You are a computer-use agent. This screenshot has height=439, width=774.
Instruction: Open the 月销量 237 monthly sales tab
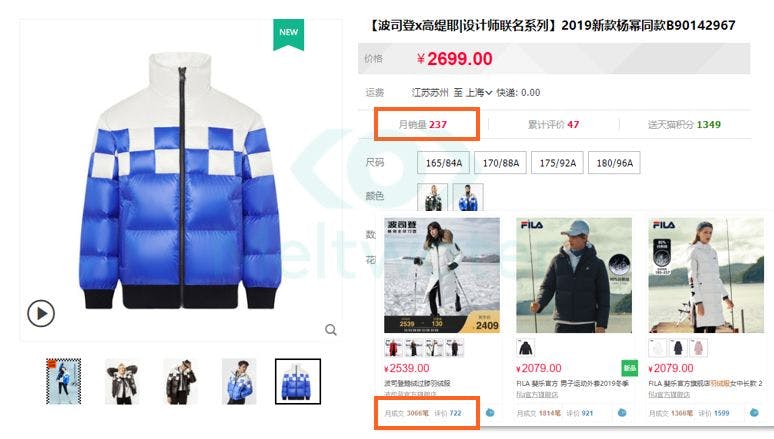coord(423,124)
